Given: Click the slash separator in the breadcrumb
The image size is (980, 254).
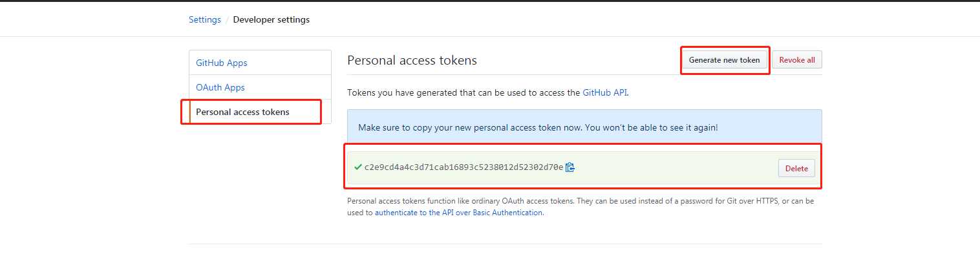Looking at the screenshot, I should [x=227, y=19].
